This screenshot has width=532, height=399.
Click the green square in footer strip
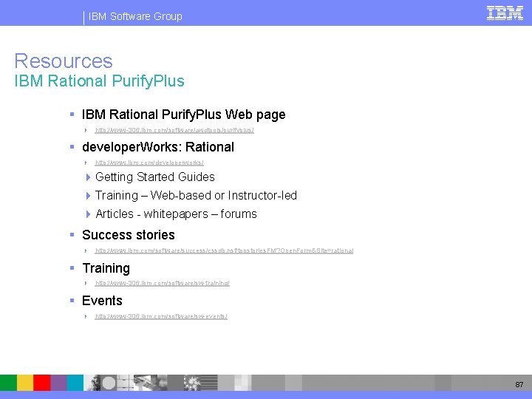point(8,383)
